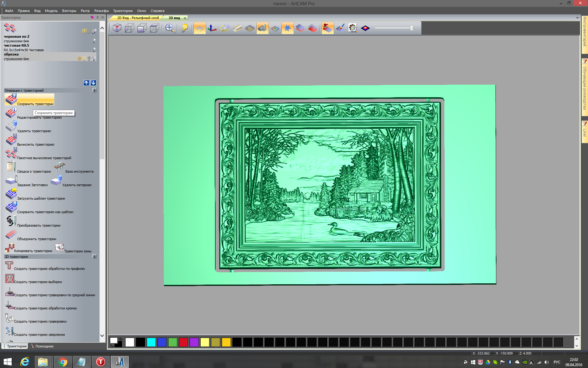Screen dimensions: 588x368
Task: Click the paintbrush color shading icon
Action: click(x=340, y=28)
